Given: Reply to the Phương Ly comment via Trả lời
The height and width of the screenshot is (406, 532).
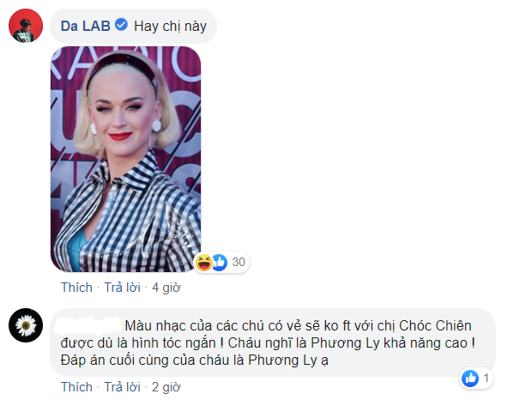Looking at the screenshot, I should tap(122, 386).
